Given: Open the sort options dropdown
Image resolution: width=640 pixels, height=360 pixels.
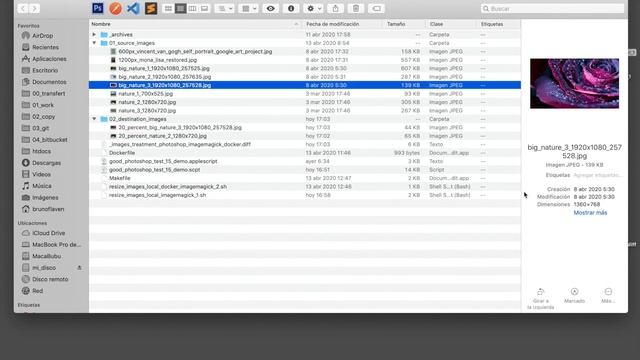Looking at the screenshot, I should [224, 8].
